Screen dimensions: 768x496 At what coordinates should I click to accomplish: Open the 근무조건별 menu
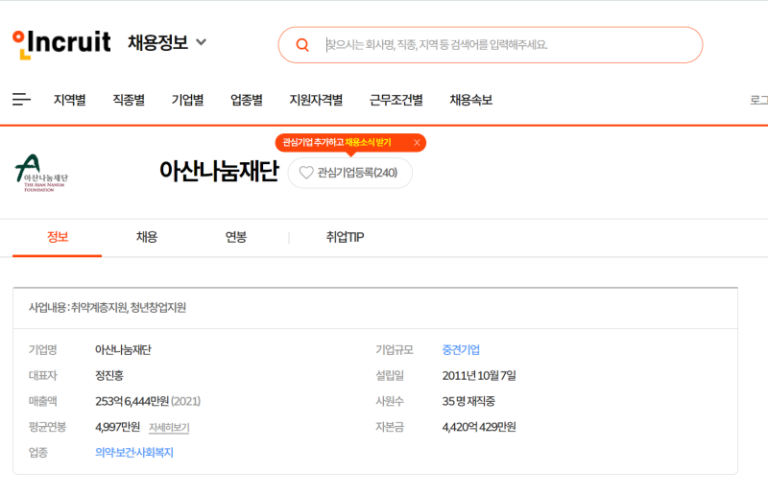tap(396, 100)
